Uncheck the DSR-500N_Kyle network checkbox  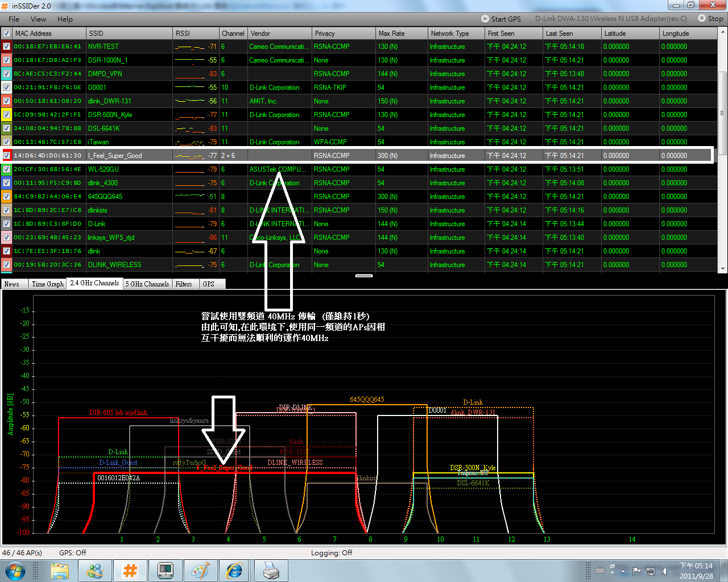[x=6, y=115]
